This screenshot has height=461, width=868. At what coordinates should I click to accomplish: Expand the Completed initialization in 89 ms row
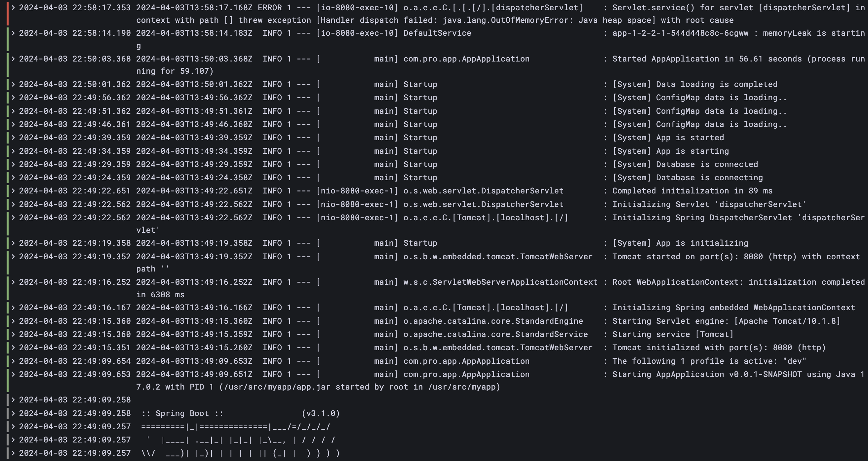pos(13,191)
